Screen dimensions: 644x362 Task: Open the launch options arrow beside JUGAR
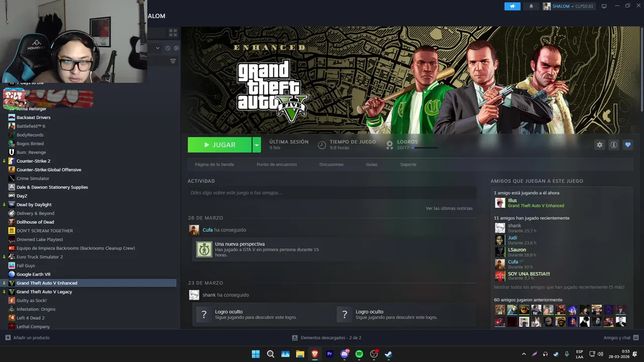tap(257, 145)
